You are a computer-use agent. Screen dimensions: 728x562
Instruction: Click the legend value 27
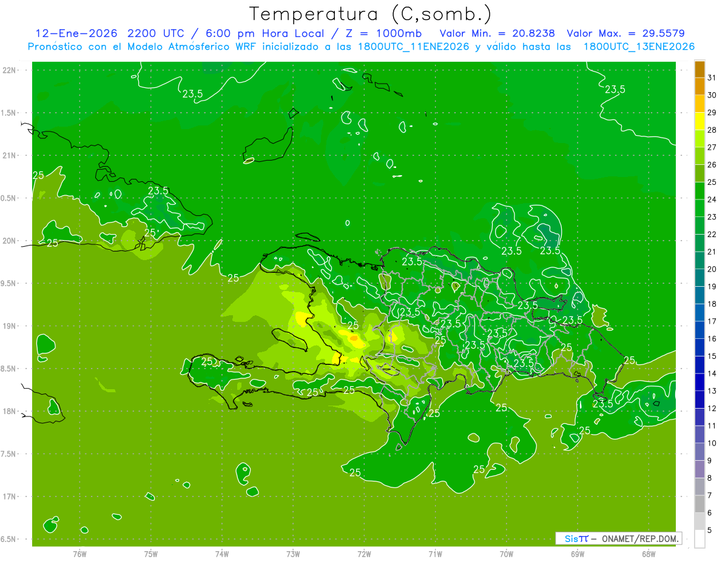712,147
